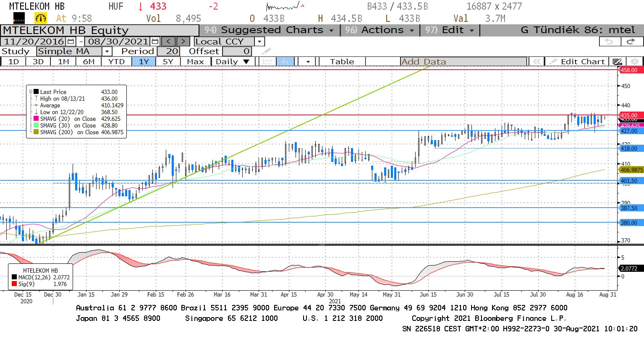The width and height of the screenshot is (644, 341).
Task: Click the pencil icon next to Offset
Action: tap(266, 52)
